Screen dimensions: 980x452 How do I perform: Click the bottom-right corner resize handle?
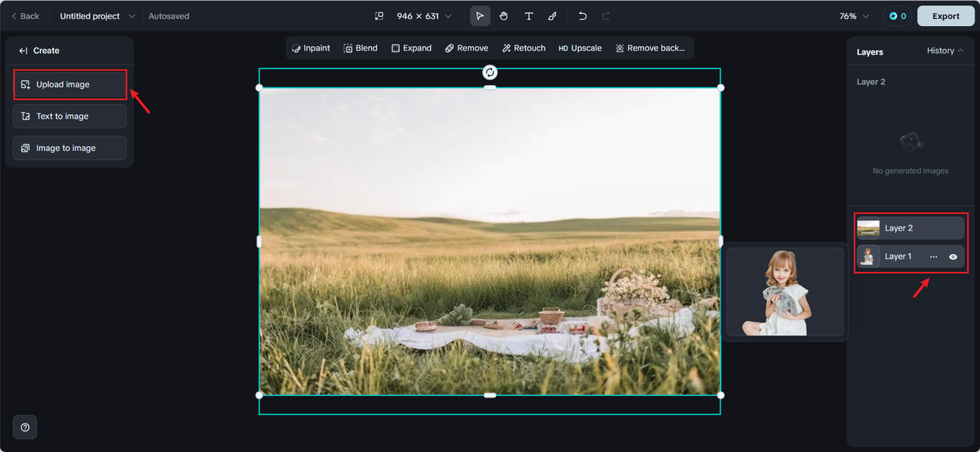(x=720, y=395)
